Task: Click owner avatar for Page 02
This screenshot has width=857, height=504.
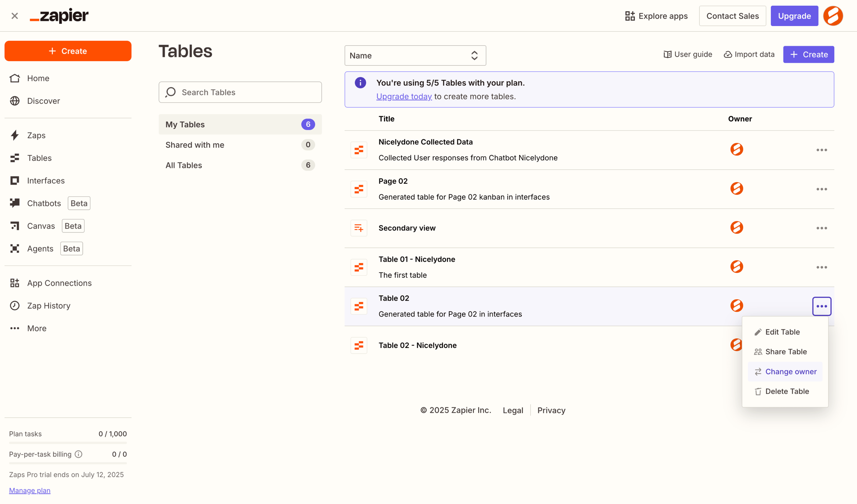Action: pos(736,188)
